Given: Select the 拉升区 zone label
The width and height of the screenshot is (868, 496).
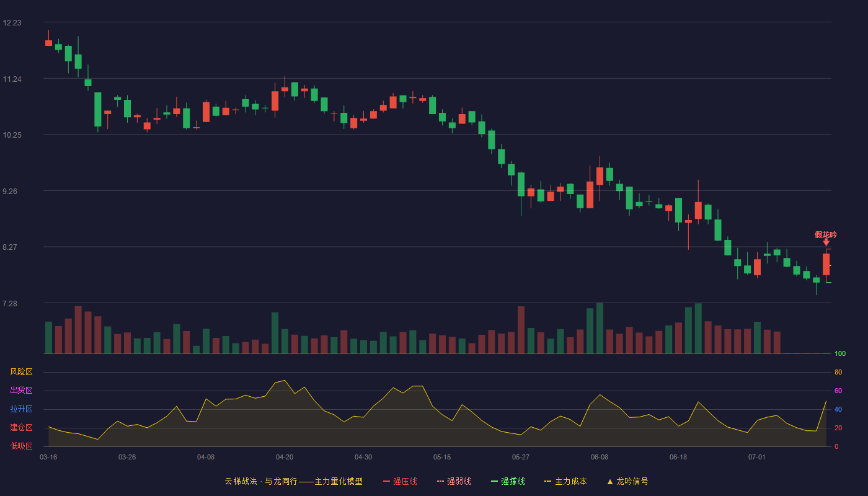Looking at the screenshot, I should point(21,409).
